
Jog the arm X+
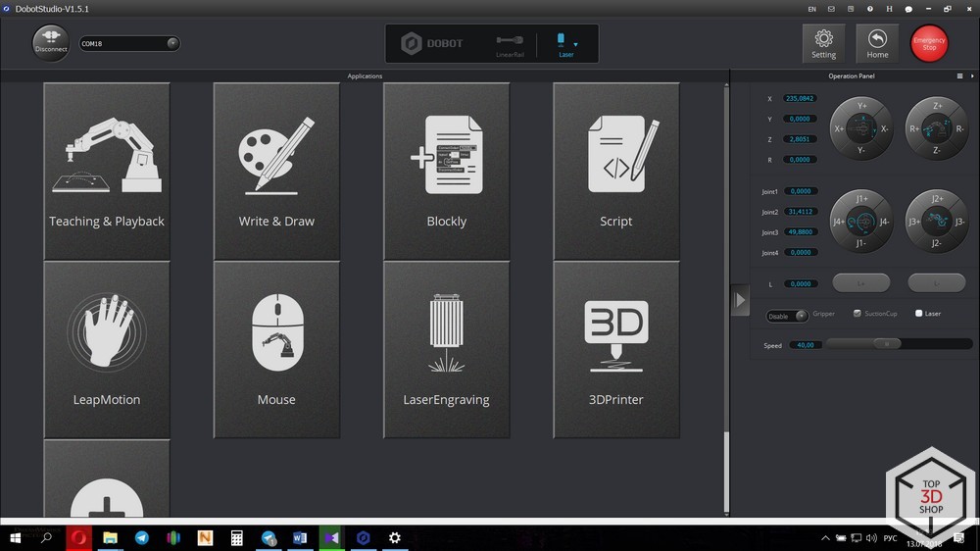point(839,128)
